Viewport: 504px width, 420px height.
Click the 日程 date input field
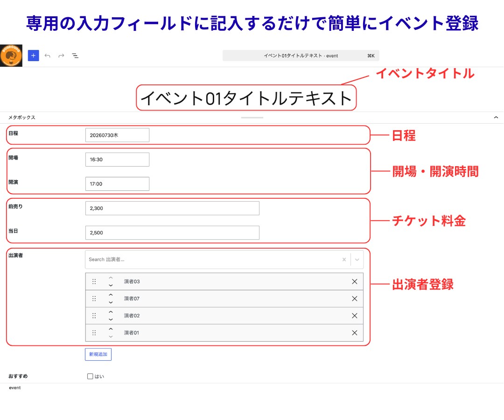(117, 135)
